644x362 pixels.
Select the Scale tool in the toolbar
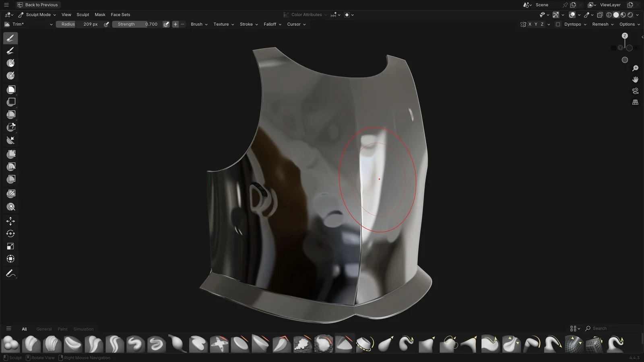[10, 246]
